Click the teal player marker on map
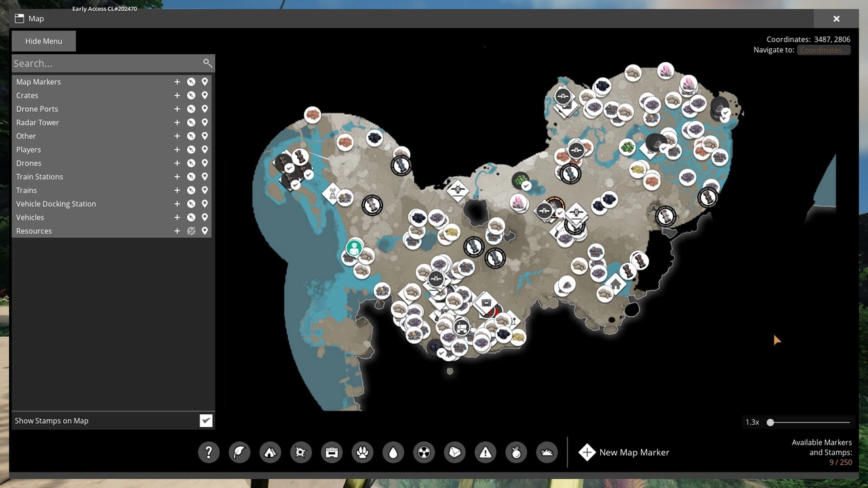The width and height of the screenshot is (868, 488). coord(353,248)
